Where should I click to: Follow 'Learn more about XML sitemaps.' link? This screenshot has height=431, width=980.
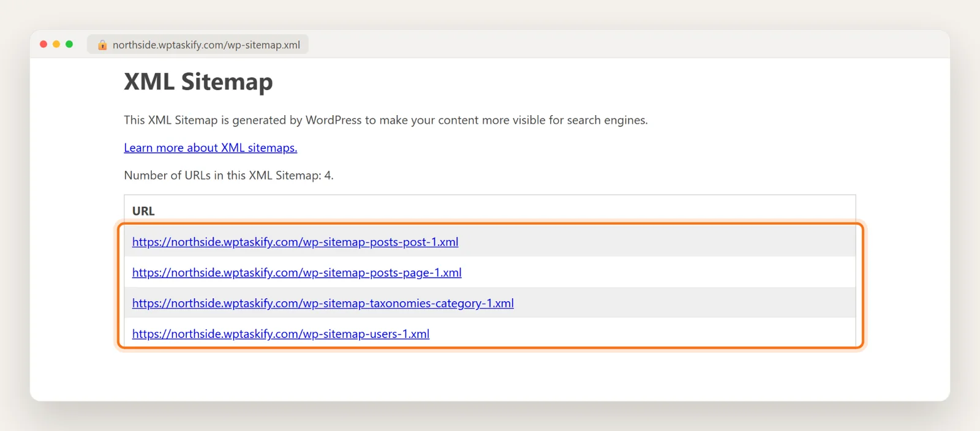click(x=211, y=148)
